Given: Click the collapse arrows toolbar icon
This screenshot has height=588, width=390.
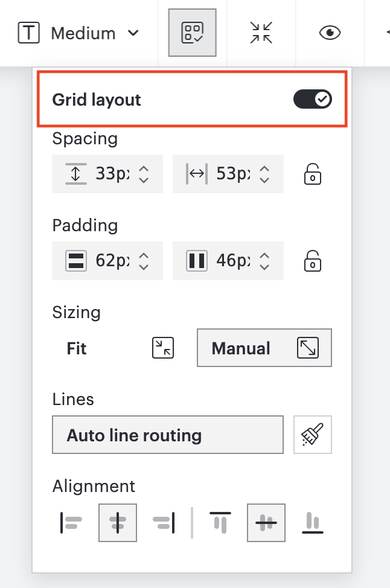Looking at the screenshot, I should tap(261, 33).
